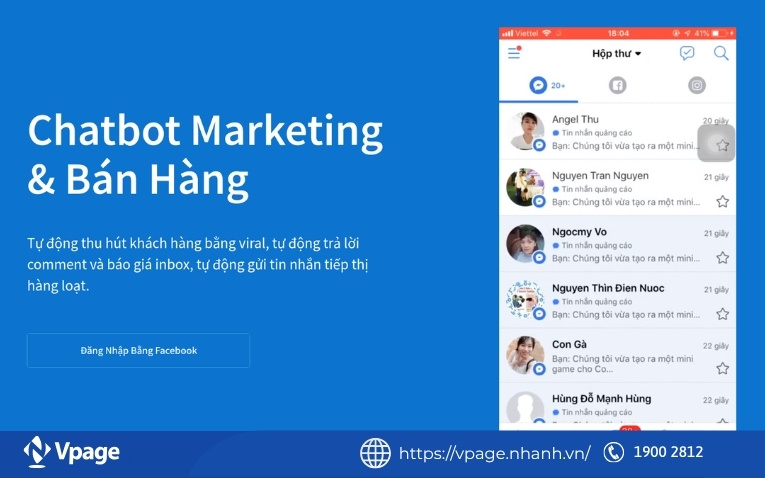765x478 pixels.
Task: Switch to the Messenger tab showing 20+
Action: 547,85
